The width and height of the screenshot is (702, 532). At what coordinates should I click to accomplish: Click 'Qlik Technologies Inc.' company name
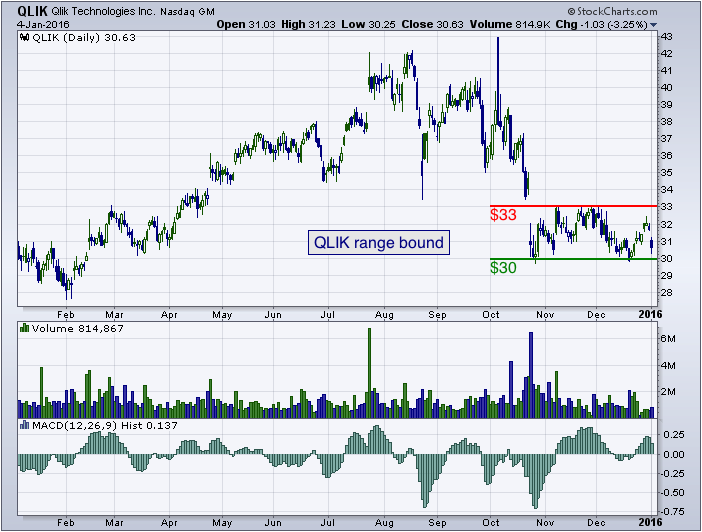click(103, 12)
